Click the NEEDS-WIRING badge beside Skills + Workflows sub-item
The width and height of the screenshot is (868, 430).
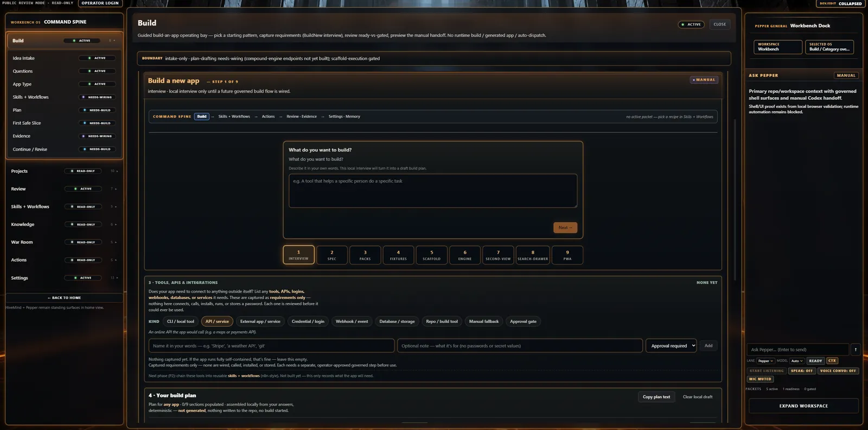point(97,97)
